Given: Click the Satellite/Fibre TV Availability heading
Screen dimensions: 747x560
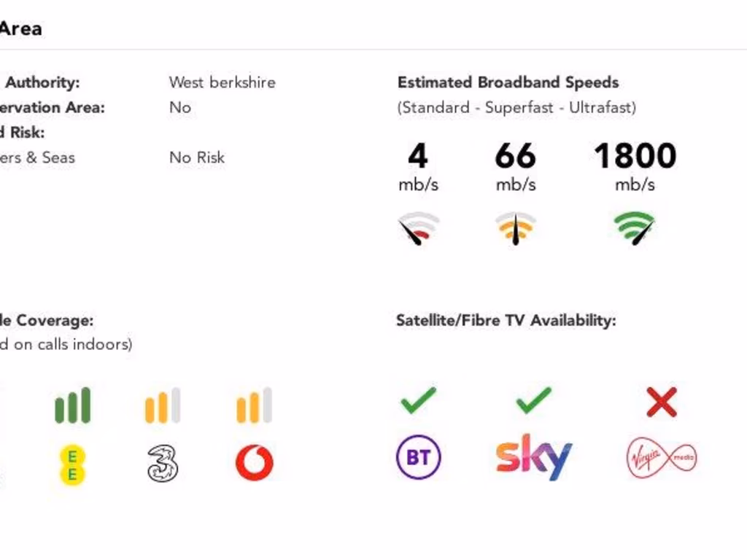Looking at the screenshot, I should pos(506,320).
